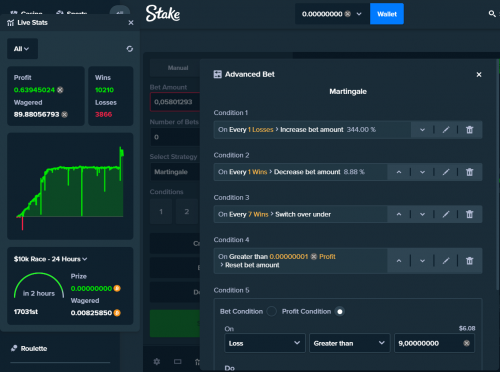This screenshot has width=500, height=372.
Task: Edit Condition 4 reset bet rule
Action: [446, 261]
